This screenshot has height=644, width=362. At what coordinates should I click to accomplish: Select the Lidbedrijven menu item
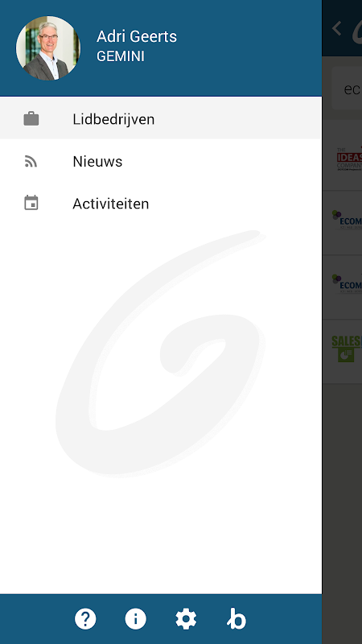click(161, 119)
